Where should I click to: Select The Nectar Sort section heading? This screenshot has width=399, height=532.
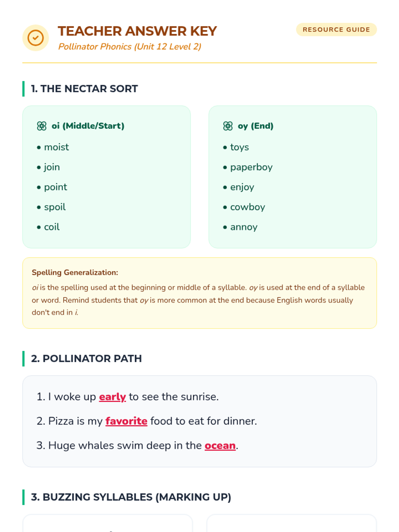(x=84, y=89)
